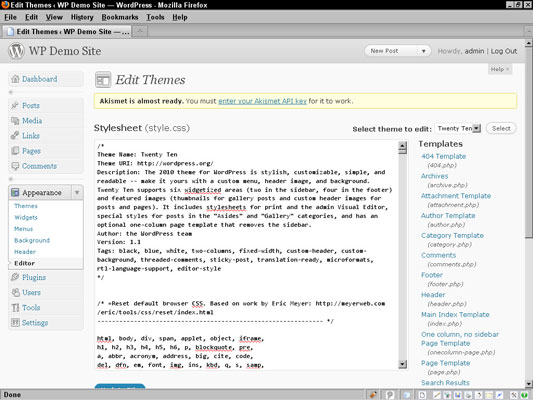Click the Users icon in sidebar

click(x=15, y=292)
